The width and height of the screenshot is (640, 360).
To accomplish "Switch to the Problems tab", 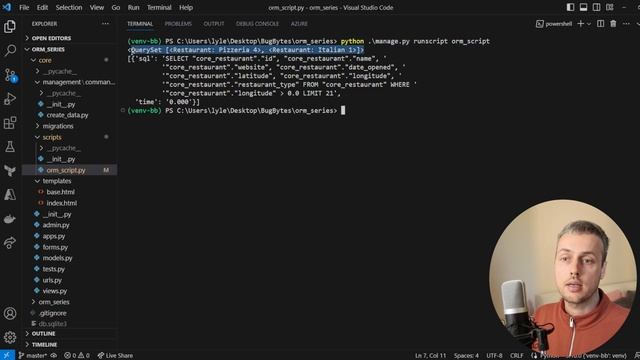I will (178, 24).
